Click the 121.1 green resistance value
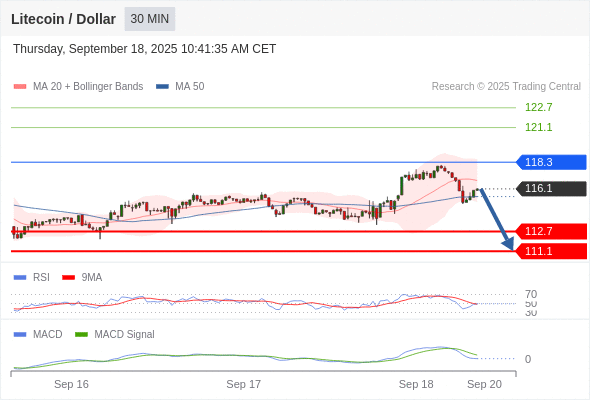 [x=538, y=127]
